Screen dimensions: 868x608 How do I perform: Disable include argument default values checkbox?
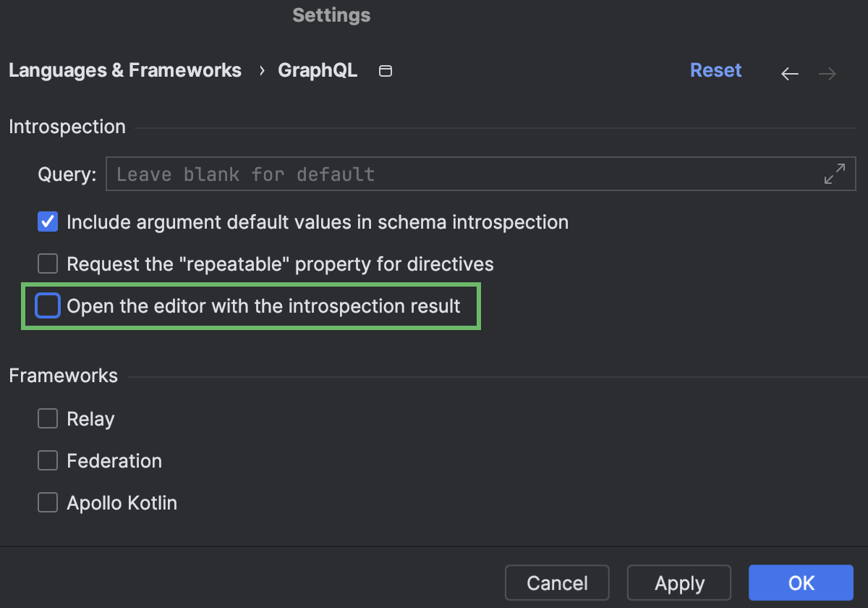48,221
